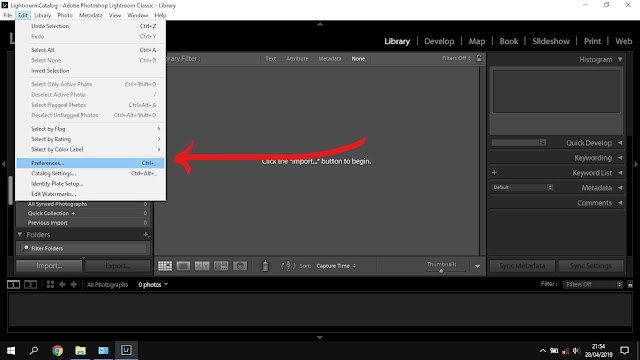Open the Filters Off dropdown in filmstrip
640x360 pixels.
[x=593, y=284]
